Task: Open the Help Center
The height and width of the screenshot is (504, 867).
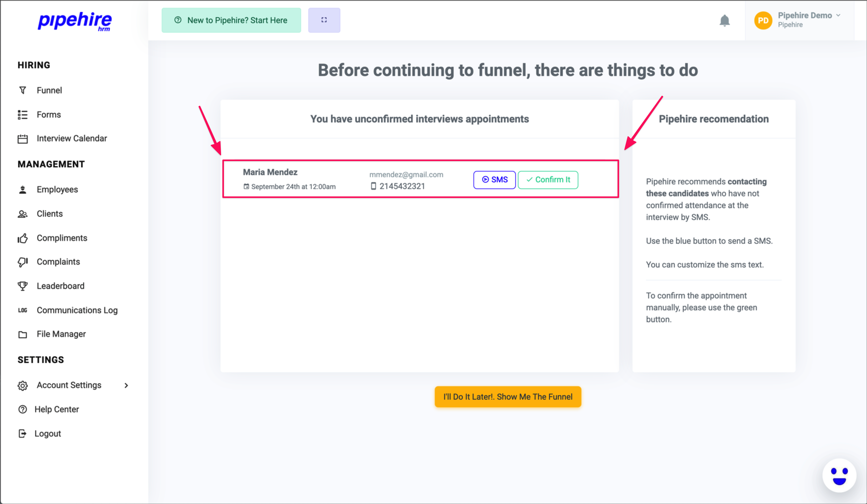Action: click(57, 409)
